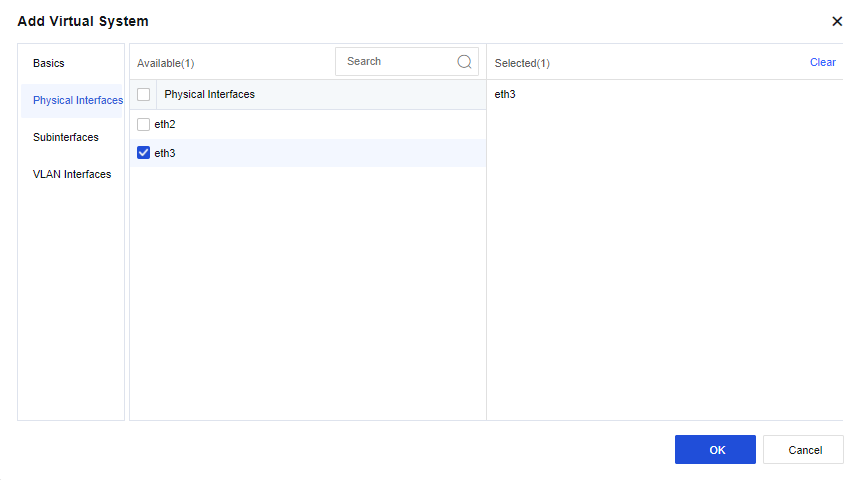The image size is (858, 480).
Task: Clear all selected interfaces via Clear link
Action: click(x=822, y=62)
